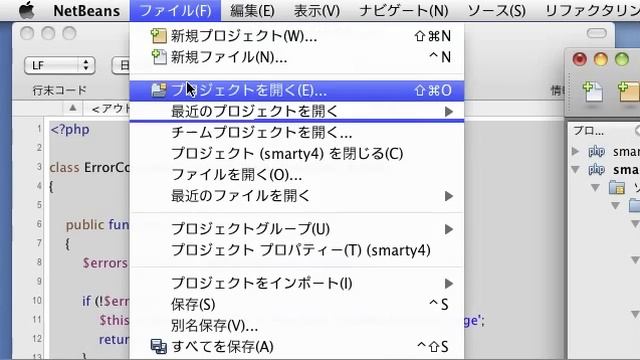
Task: Collapse the source folder node in project tree
Action: [596, 188]
